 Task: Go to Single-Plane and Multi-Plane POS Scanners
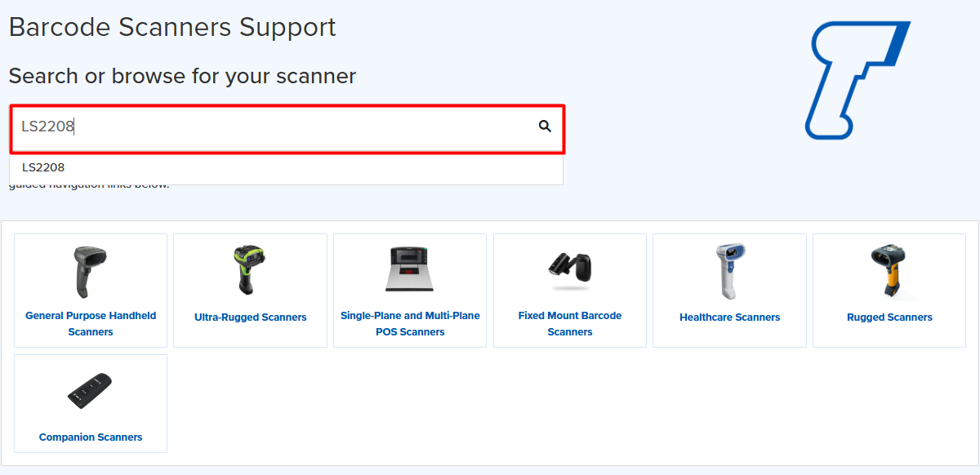pos(410,324)
